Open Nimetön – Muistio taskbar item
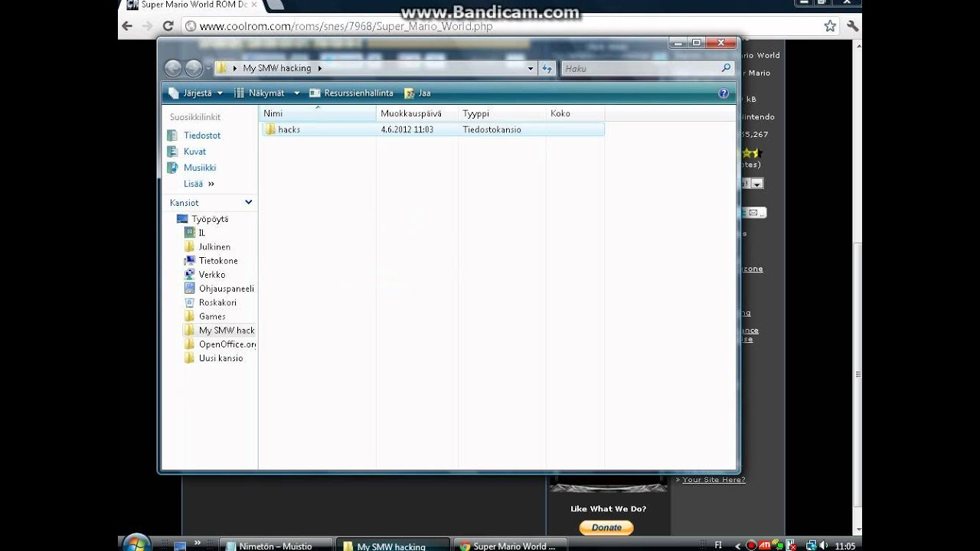The image size is (980, 551). (276, 546)
